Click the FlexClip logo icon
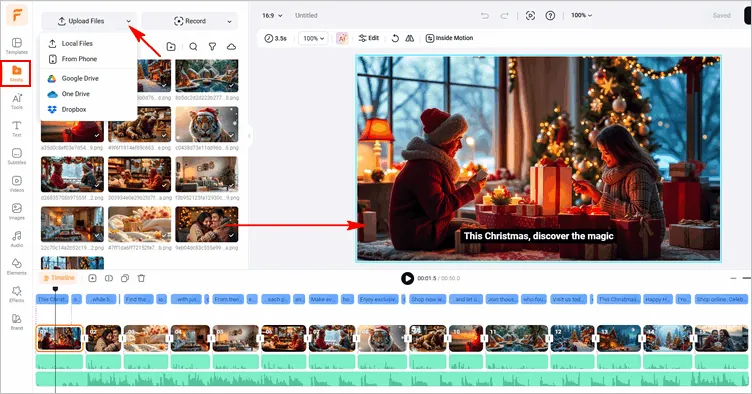The image size is (752, 394). coord(17,15)
